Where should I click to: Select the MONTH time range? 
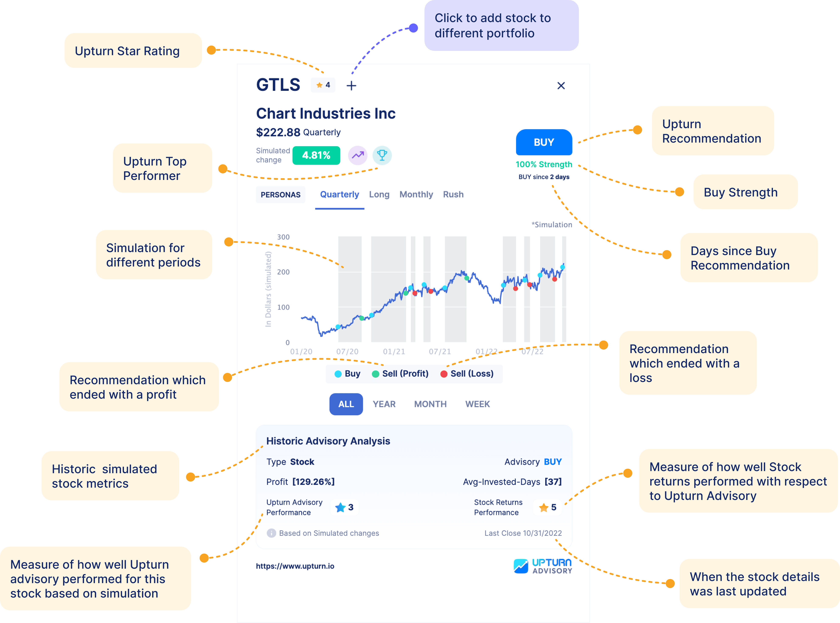click(x=430, y=404)
